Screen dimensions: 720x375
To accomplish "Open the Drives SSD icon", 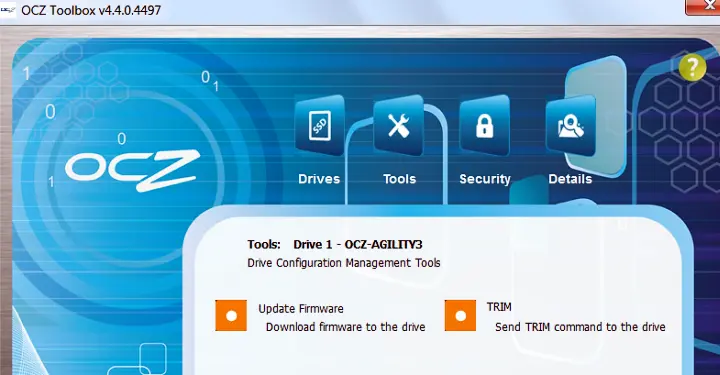I will tap(320, 125).
